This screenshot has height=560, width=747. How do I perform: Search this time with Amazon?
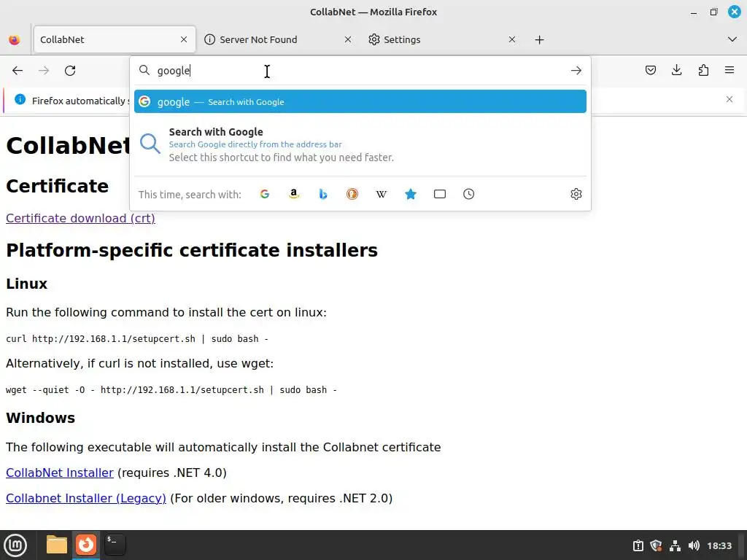tap(294, 194)
